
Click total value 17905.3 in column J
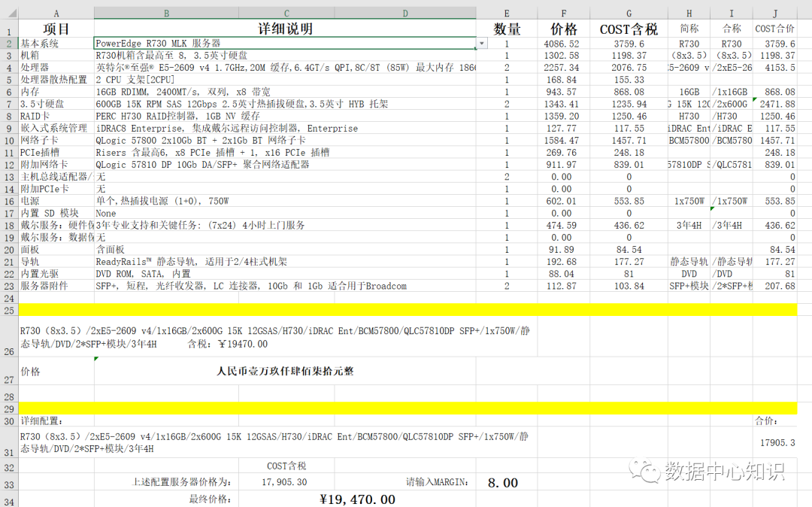pos(774,443)
